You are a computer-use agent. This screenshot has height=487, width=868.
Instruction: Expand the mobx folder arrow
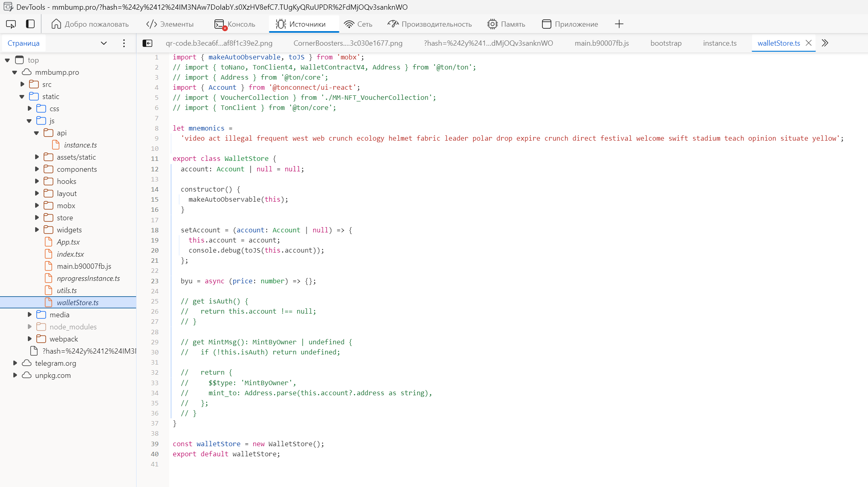pyautogui.click(x=37, y=206)
